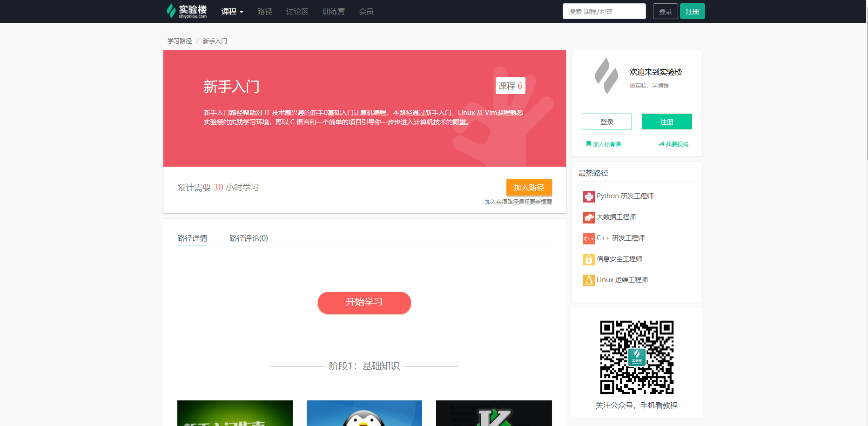Select the 信息安全工程师 lock icon
868x426 pixels.
point(589,259)
